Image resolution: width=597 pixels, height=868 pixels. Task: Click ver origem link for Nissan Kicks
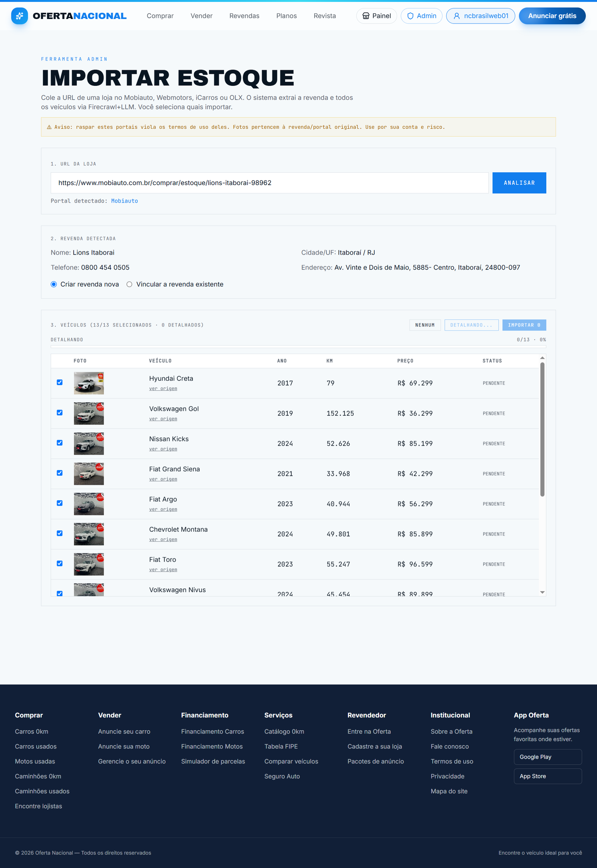click(163, 449)
